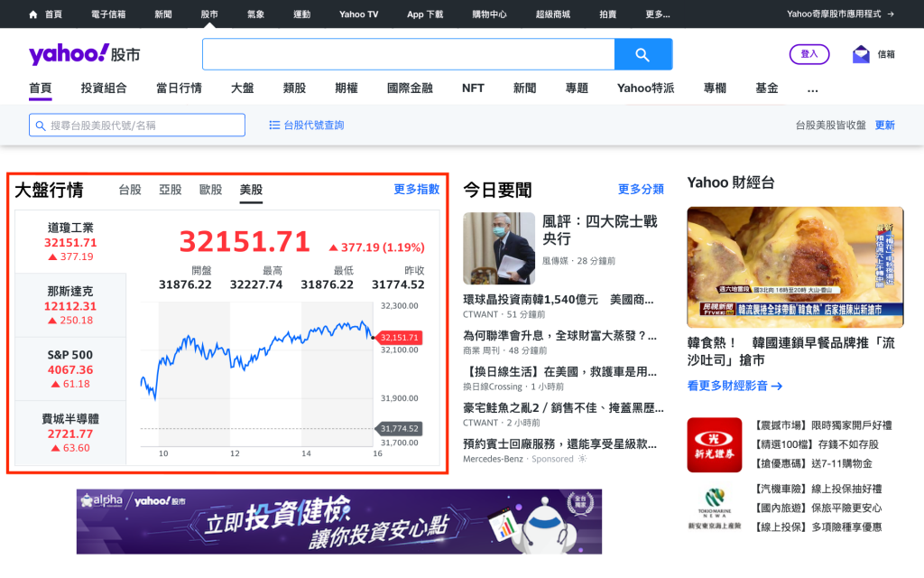This screenshot has width=924, height=578.
Task: Open headline 豪宅鮭魚之亂2
Action: coord(563,407)
